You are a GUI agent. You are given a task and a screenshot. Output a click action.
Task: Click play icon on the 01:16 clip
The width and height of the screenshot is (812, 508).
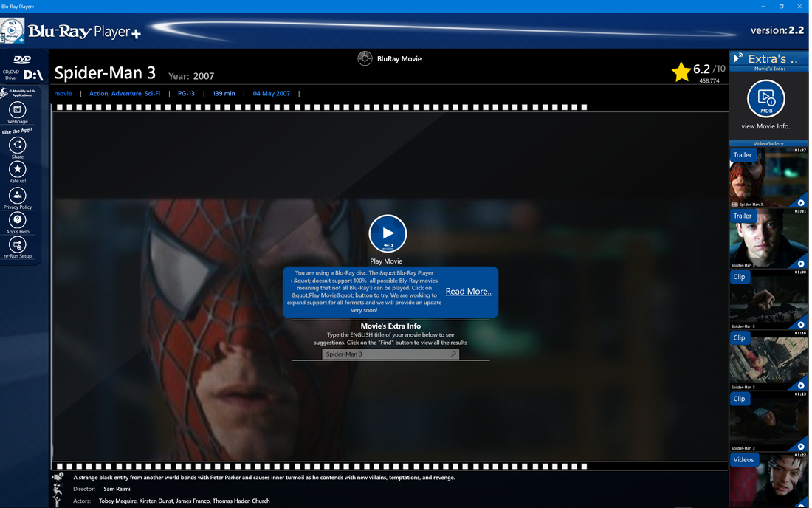click(x=801, y=385)
